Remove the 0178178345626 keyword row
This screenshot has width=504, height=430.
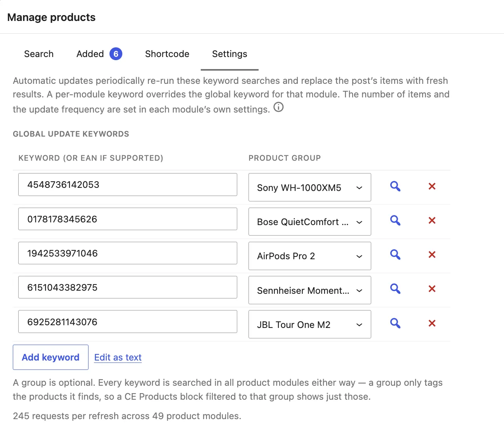coord(432,220)
